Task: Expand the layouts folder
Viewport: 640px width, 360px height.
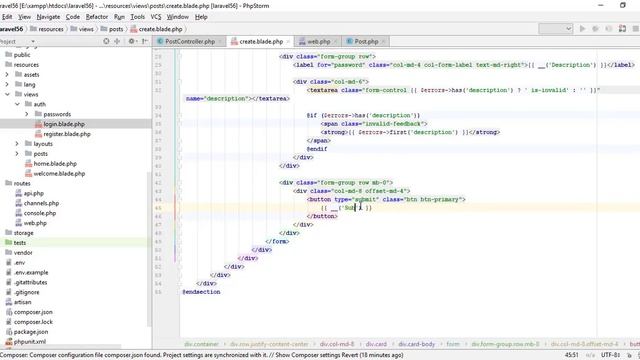Action: tap(17, 144)
